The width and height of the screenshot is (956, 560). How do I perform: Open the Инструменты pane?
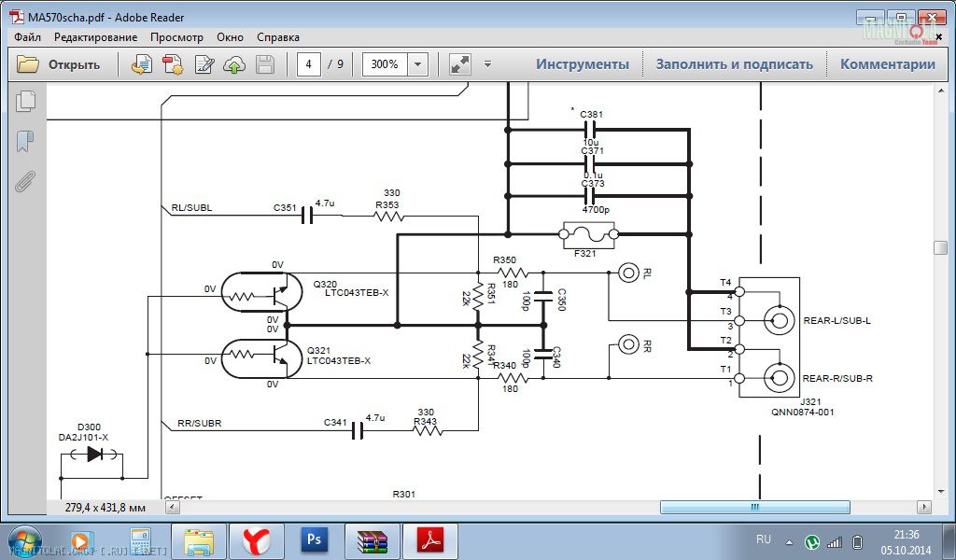[583, 64]
